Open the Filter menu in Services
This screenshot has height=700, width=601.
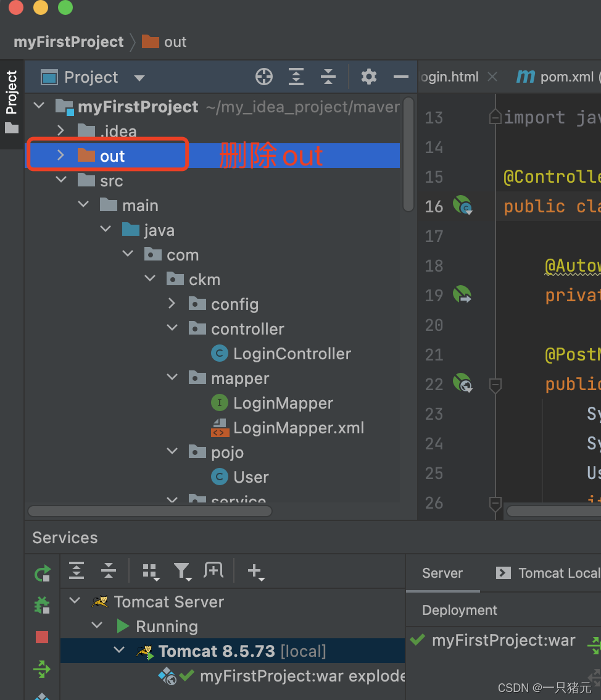tap(183, 572)
